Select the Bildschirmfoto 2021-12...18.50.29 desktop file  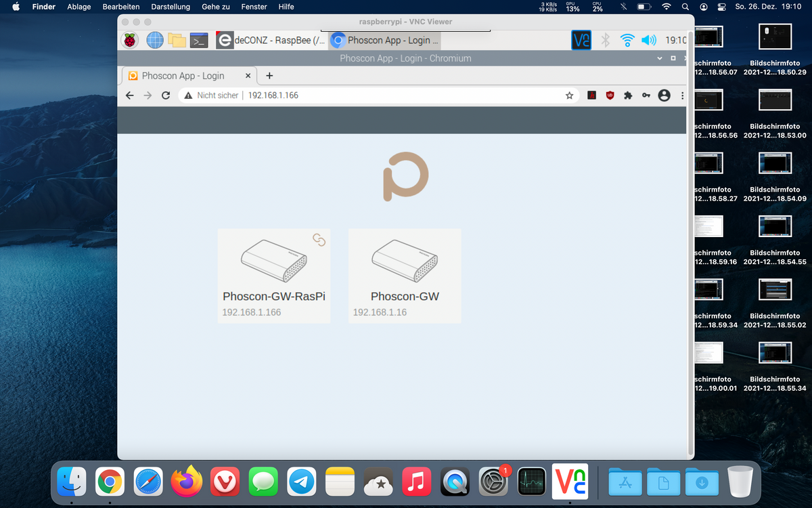[775, 50]
